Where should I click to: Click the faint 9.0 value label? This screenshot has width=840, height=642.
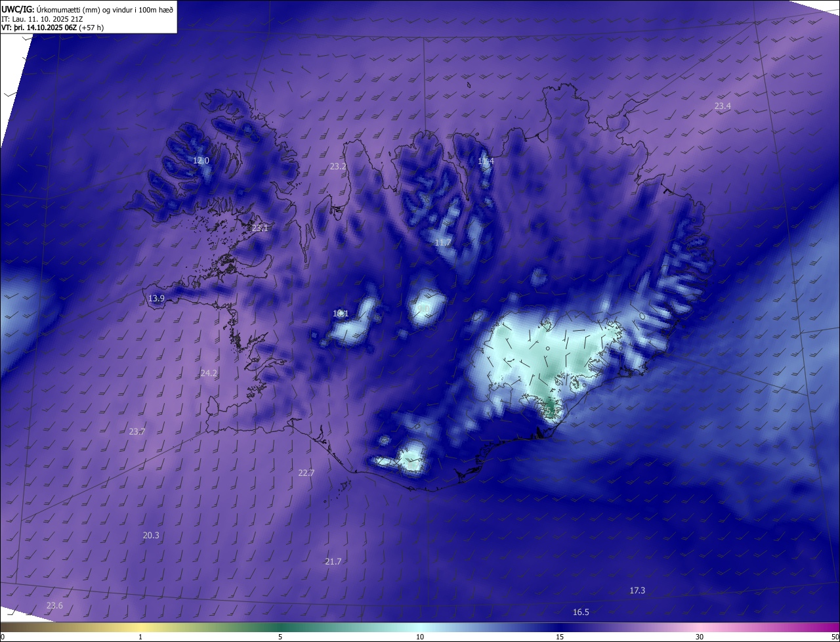click(423, 309)
